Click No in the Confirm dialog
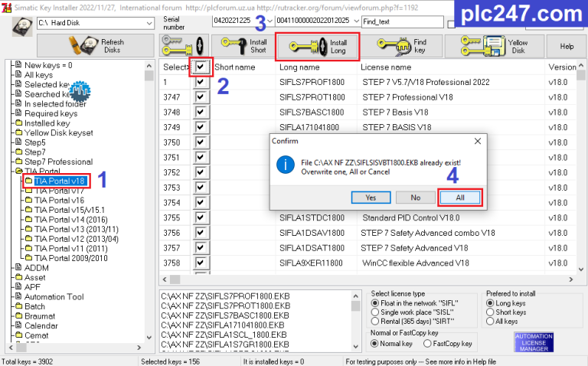This screenshot has height=366, width=588. [x=415, y=198]
